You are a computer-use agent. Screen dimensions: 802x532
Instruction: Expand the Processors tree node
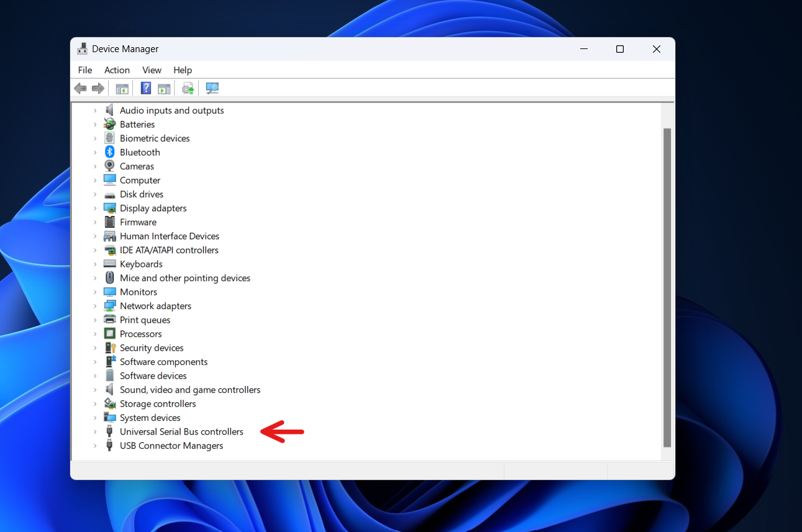coord(94,333)
